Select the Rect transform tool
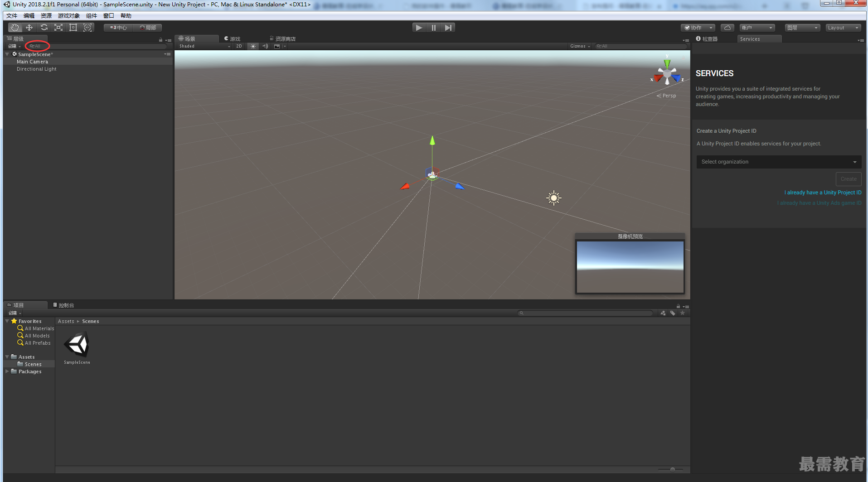This screenshot has width=868, height=482. pyautogui.click(x=73, y=28)
